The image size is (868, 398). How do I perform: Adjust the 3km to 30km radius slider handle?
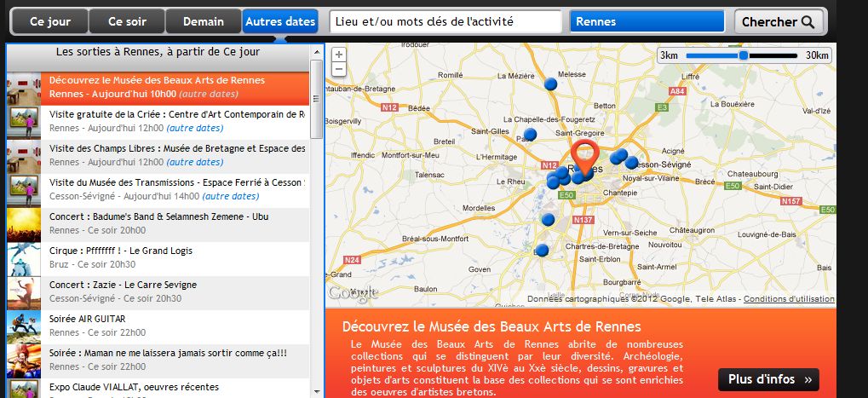pyautogui.click(x=744, y=55)
